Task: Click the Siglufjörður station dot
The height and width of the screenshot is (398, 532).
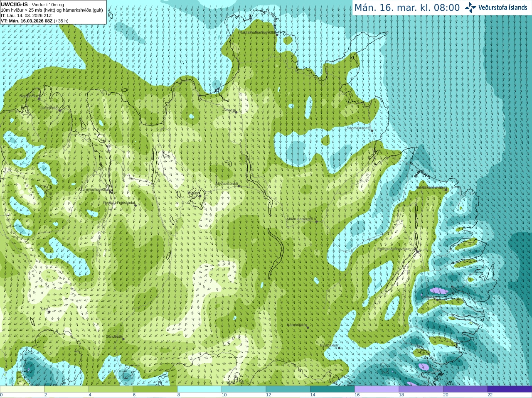Action: click(x=39, y=98)
